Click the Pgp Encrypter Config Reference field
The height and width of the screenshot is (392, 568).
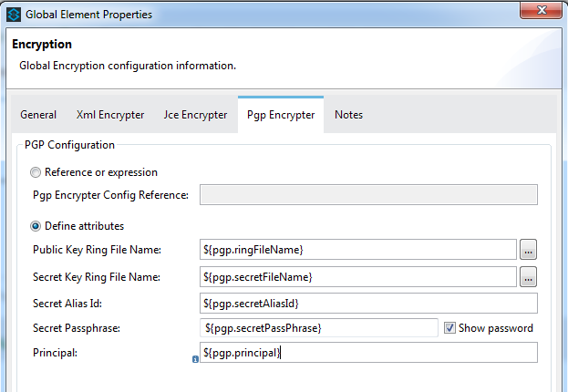[368, 195]
